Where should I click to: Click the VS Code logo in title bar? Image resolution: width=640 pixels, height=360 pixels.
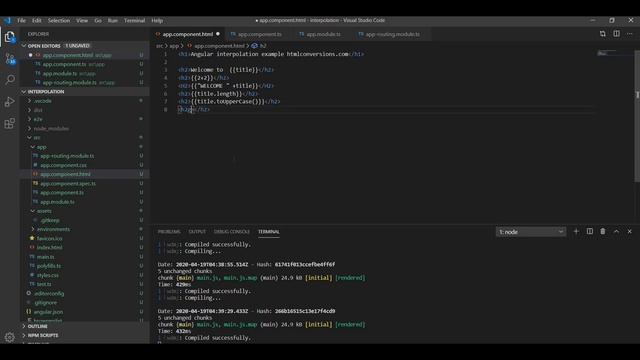pyautogui.click(x=7, y=20)
